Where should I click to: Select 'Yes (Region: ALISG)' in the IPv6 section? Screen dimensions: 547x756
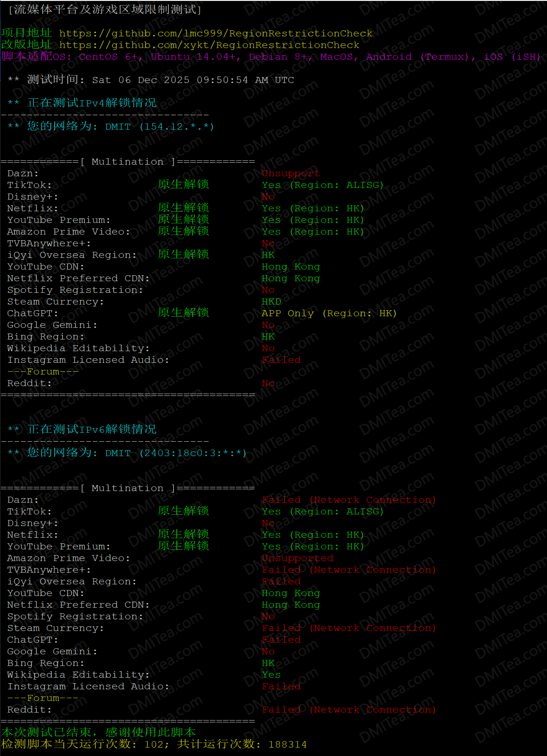[x=323, y=511]
